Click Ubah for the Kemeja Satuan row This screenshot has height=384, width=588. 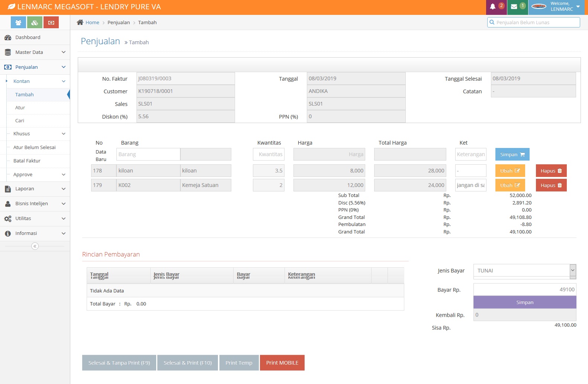(x=510, y=185)
